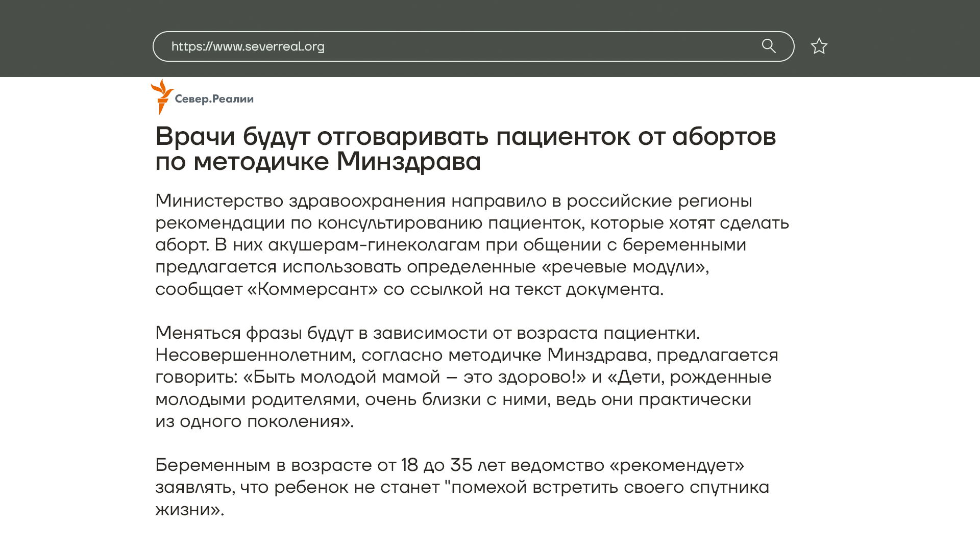Click the headline about врачи and абортов

pos(465,137)
